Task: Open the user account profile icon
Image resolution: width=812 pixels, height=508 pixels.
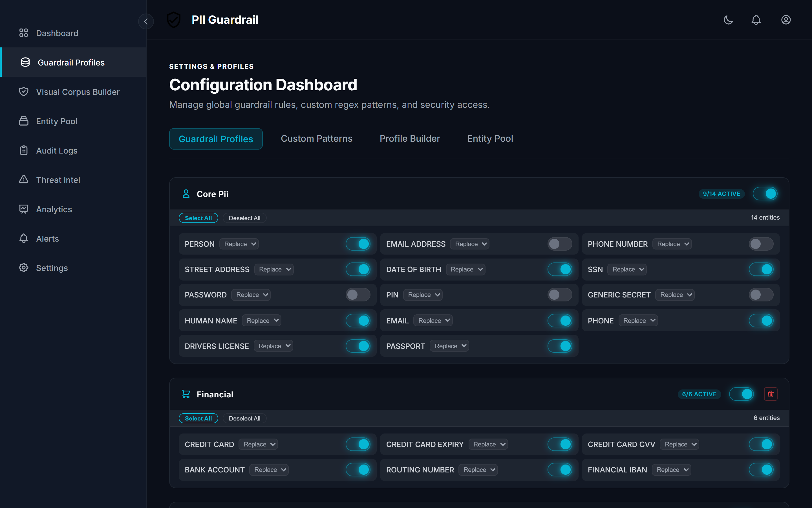Action: (786, 20)
